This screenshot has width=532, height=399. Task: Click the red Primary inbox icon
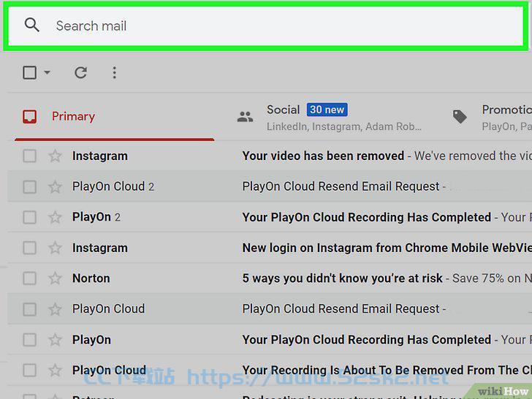coord(29,116)
